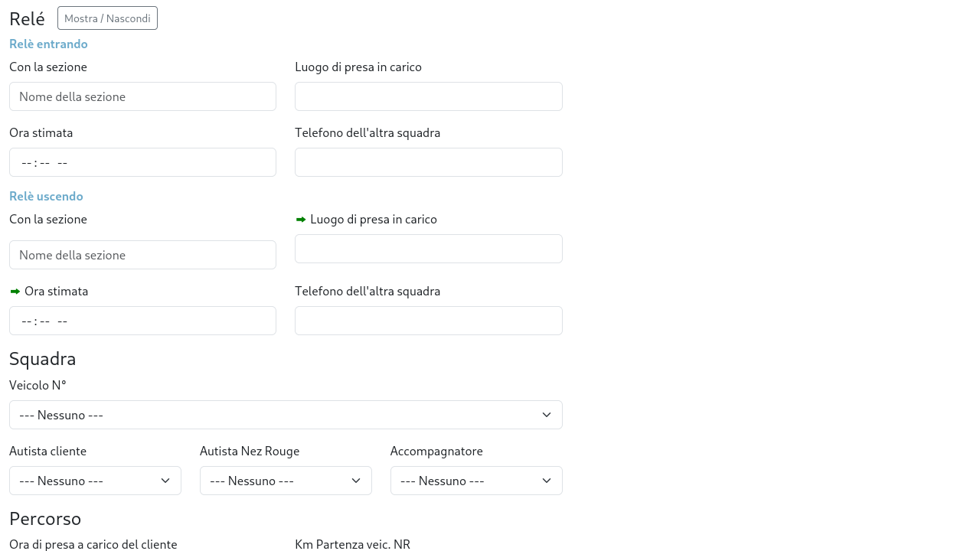Click Relè uscendo Telefono dell'altra squadra field
This screenshot has height=551, width=980.
point(428,321)
